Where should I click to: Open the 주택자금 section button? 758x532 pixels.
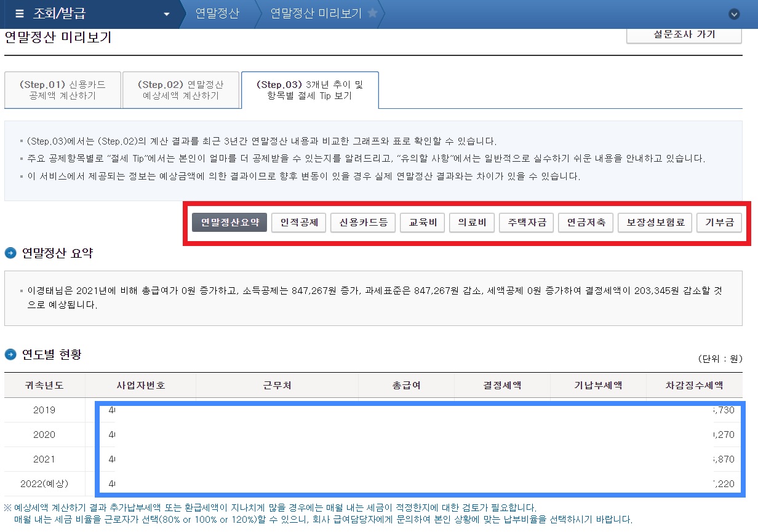pyautogui.click(x=526, y=222)
